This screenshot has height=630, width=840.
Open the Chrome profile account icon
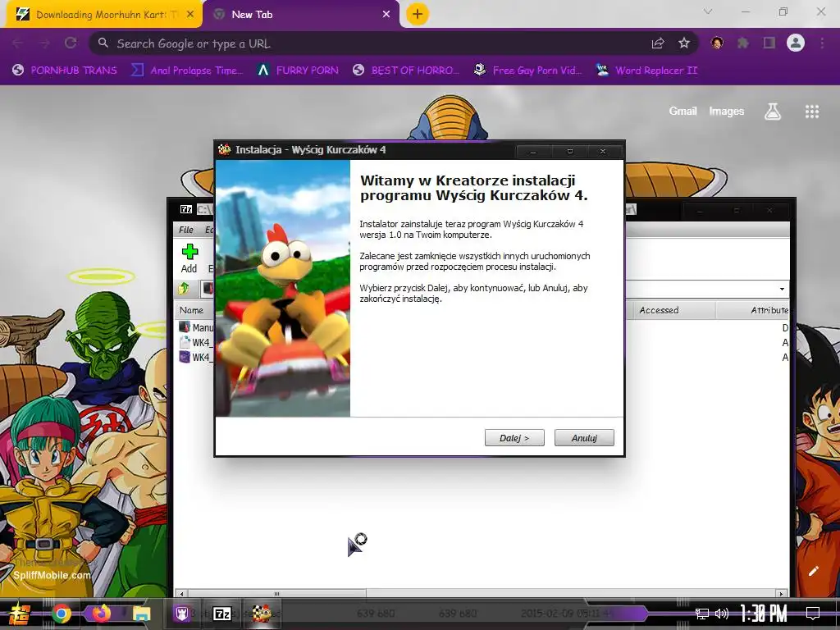796,43
